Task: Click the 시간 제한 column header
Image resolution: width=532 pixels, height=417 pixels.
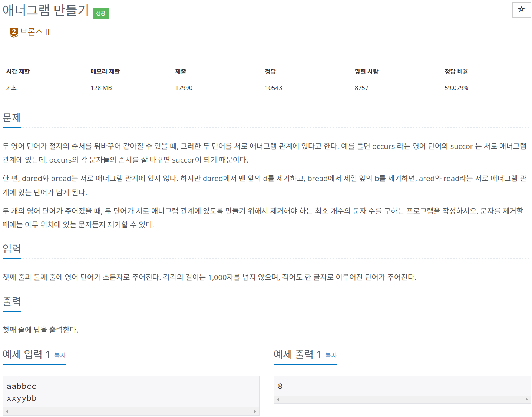Action: [x=18, y=71]
